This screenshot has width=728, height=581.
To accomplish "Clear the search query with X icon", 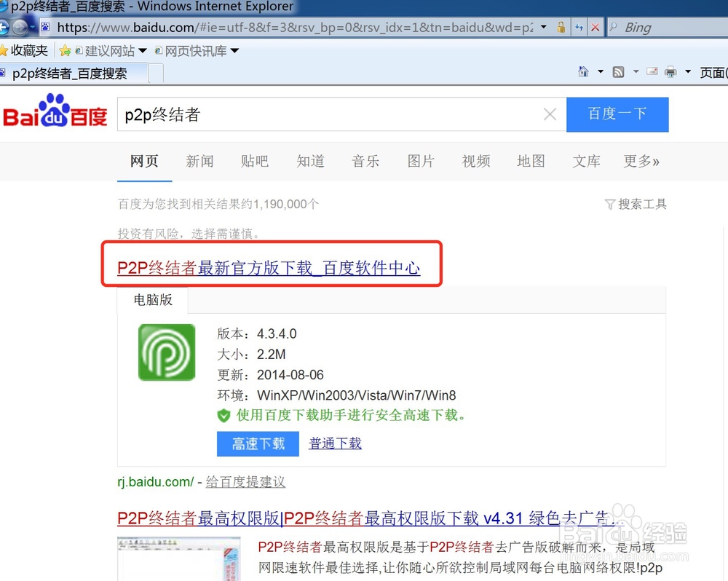I will coord(550,114).
